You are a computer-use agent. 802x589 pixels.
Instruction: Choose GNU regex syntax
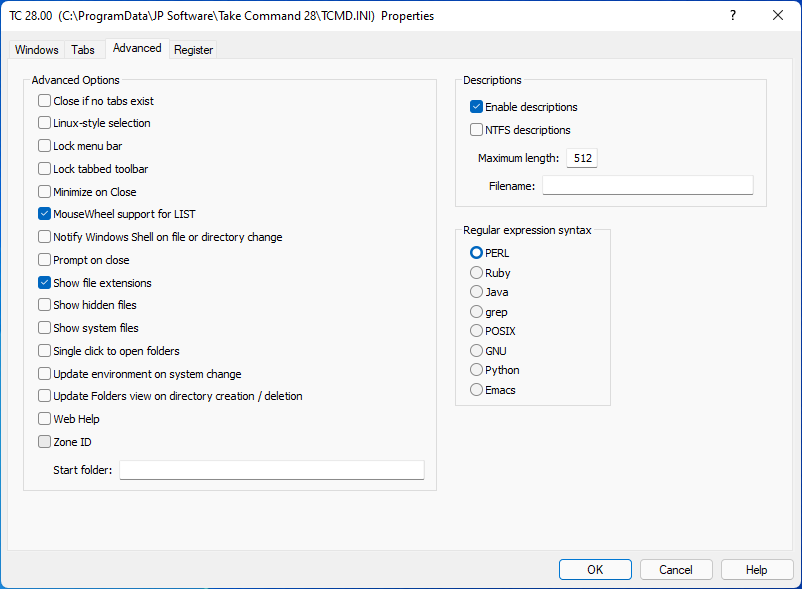(476, 351)
